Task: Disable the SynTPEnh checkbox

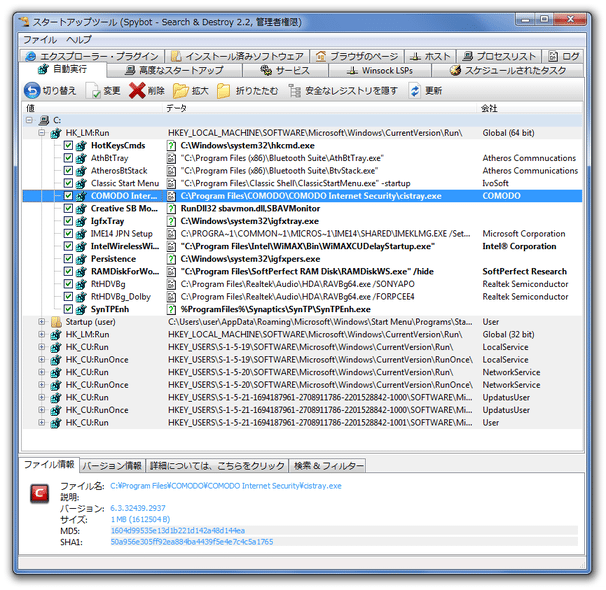Action: [x=68, y=309]
